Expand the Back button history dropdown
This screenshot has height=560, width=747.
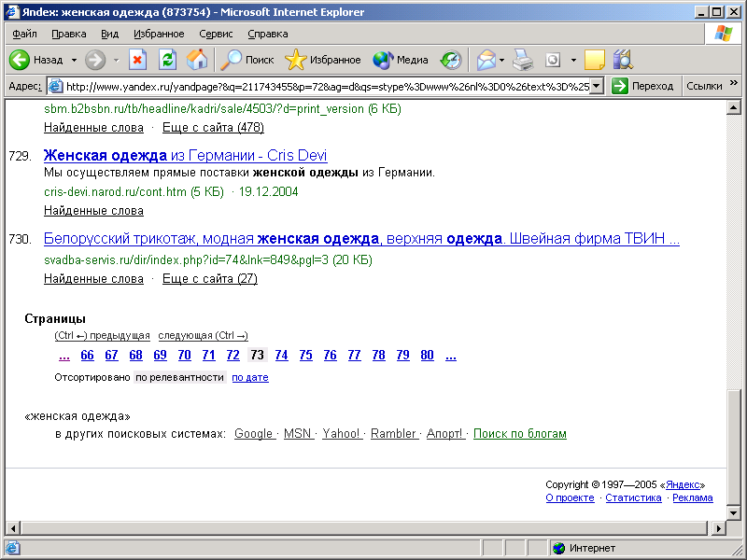click(x=74, y=60)
